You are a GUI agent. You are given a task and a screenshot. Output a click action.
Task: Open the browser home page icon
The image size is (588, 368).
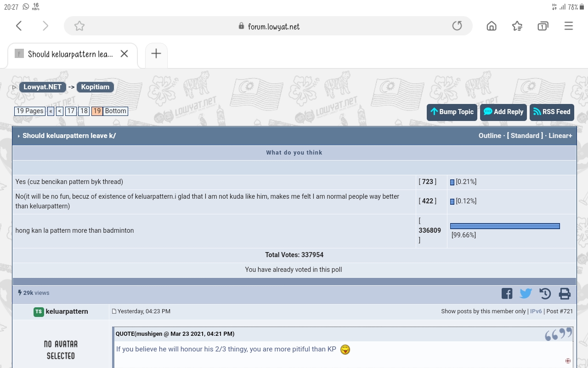pyautogui.click(x=492, y=26)
